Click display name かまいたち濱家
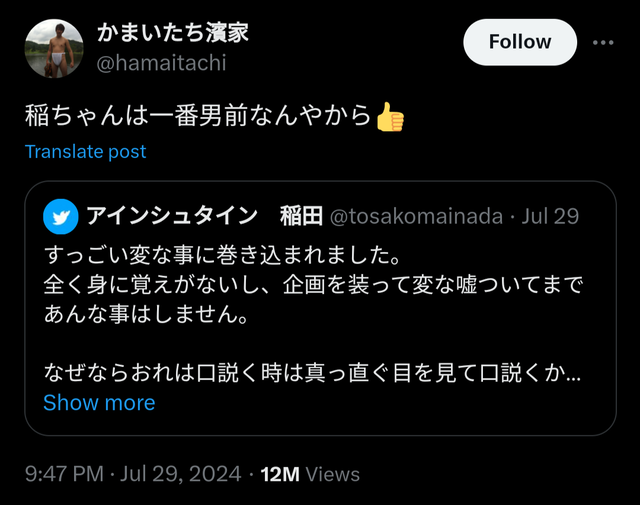Screen dimensions: 640x505 173,33
